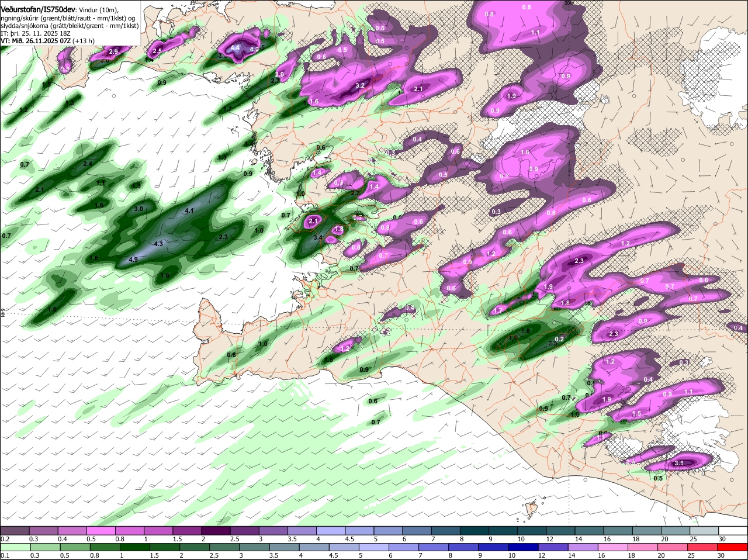This screenshot has height=560, width=748.
Task: Click the 4.9 precipitation value on the map
Action: pyautogui.click(x=133, y=260)
